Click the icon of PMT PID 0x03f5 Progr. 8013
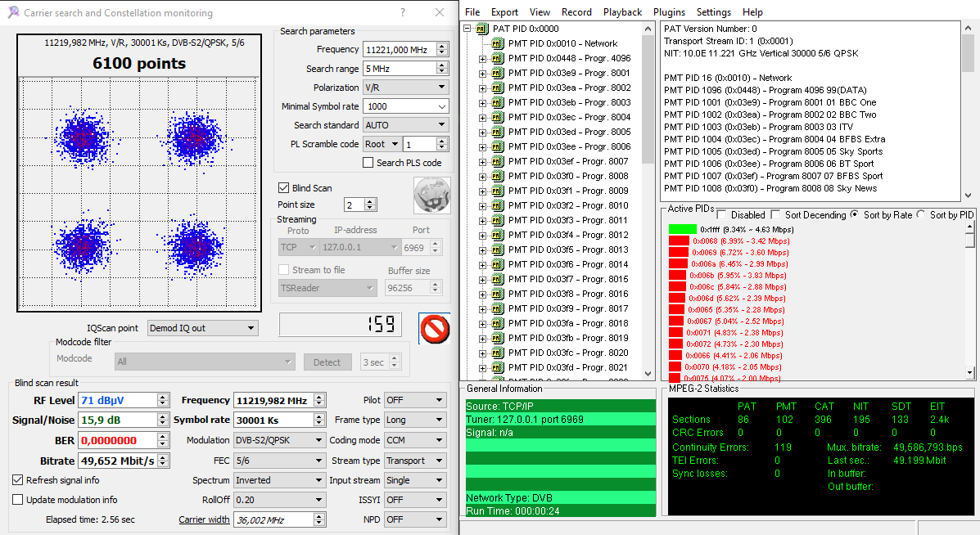 pyautogui.click(x=497, y=250)
